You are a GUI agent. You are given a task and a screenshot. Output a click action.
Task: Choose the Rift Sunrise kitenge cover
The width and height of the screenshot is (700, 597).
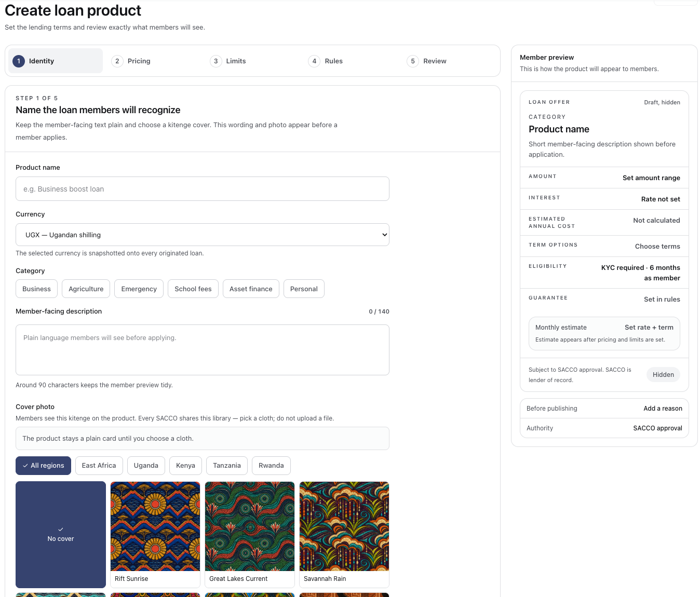[155, 535]
